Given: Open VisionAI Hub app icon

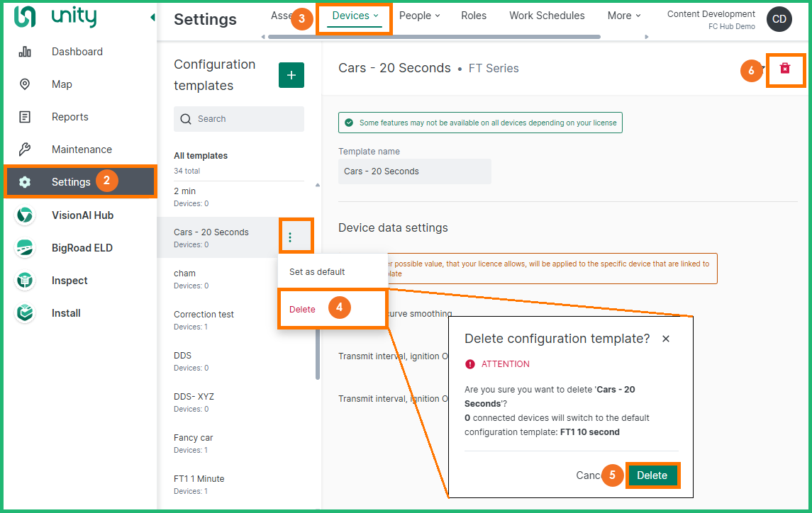Looking at the screenshot, I should 25,215.
